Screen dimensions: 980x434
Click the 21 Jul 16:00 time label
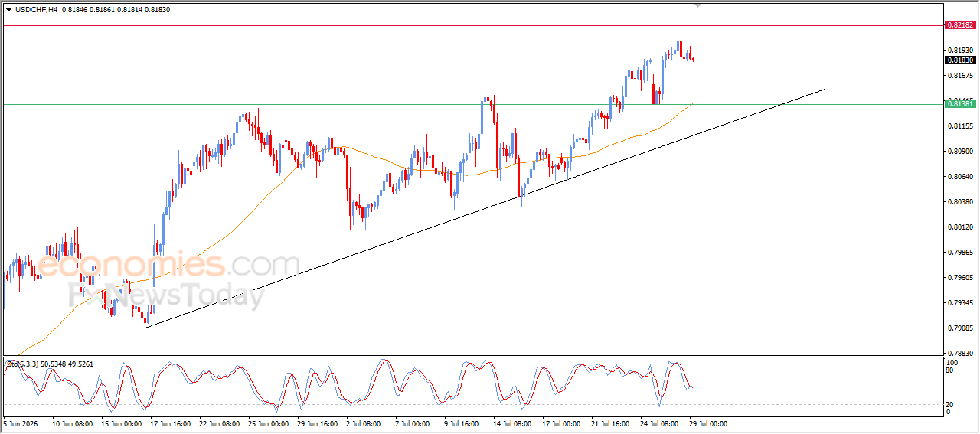click(612, 423)
